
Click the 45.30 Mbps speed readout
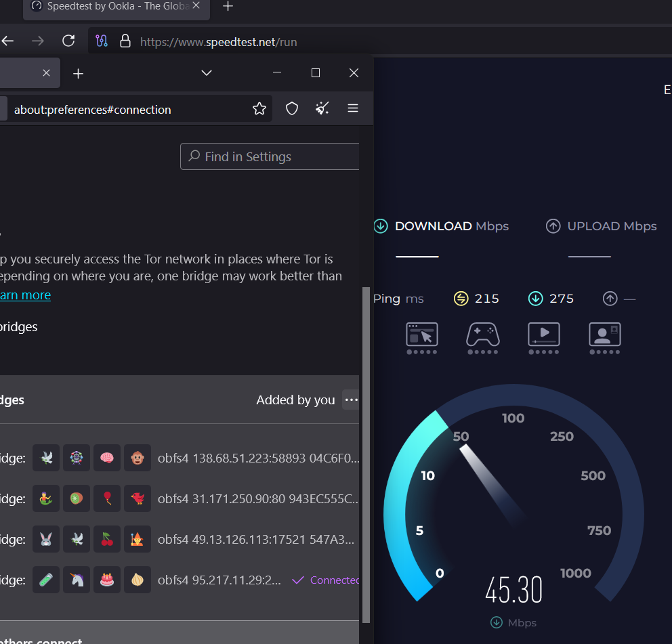[514, 590]
